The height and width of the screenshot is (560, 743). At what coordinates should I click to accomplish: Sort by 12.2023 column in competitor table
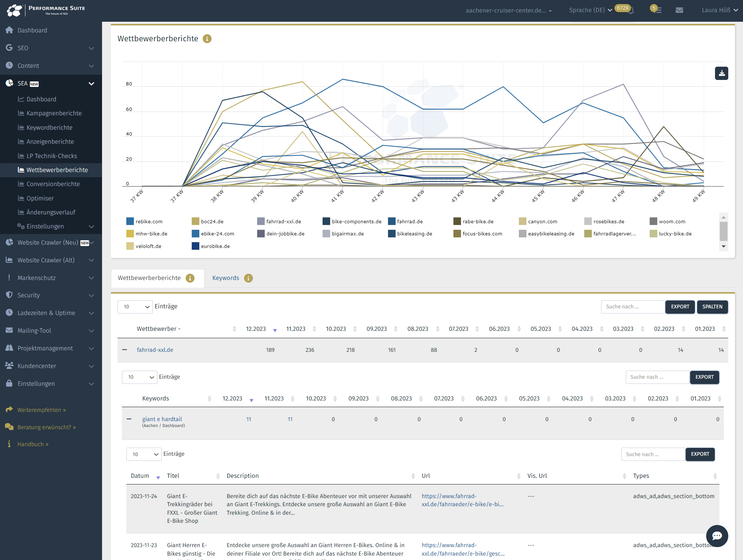coord(261,329)
